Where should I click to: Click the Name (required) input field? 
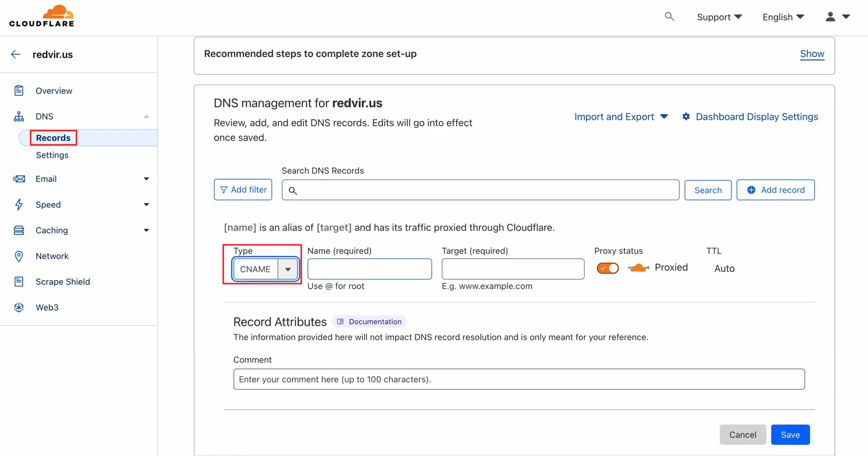(370, 269)
